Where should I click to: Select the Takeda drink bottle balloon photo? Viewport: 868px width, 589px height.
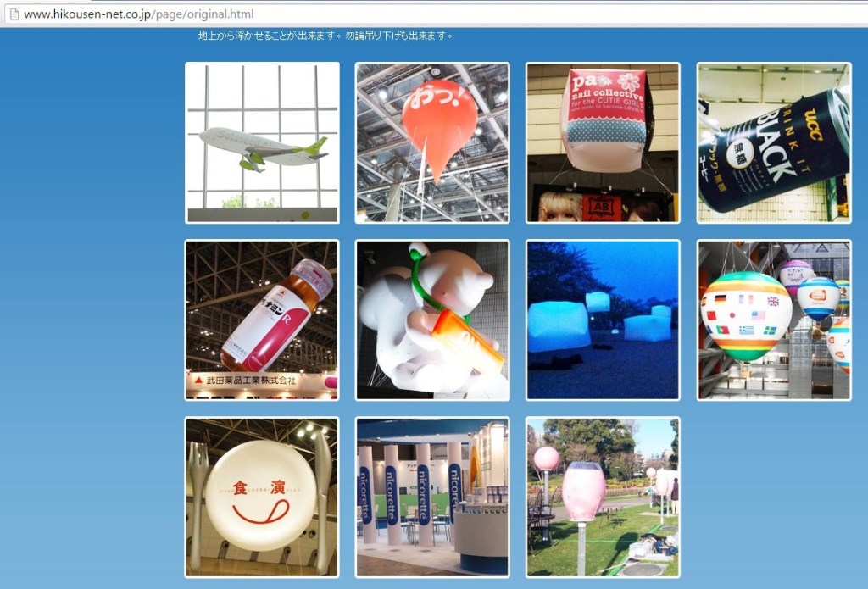pyautogui.click(x=262, y=320)
